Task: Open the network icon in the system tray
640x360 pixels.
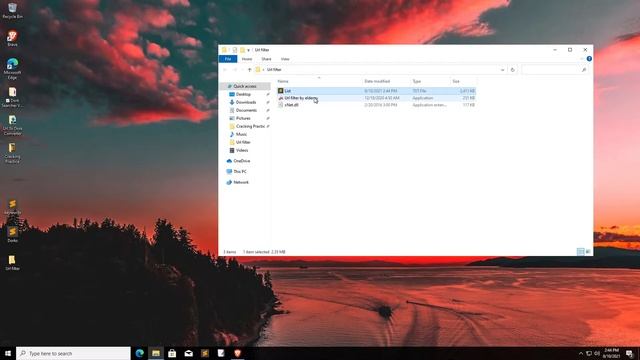Action: click(589, 353)
